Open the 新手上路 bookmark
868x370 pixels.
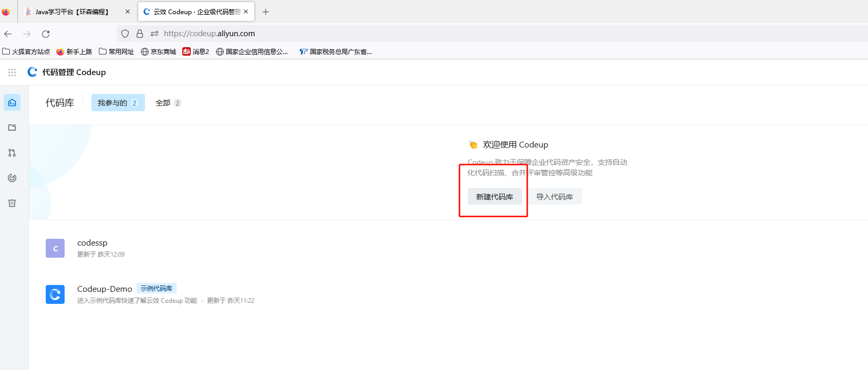[x=74, y=51]
